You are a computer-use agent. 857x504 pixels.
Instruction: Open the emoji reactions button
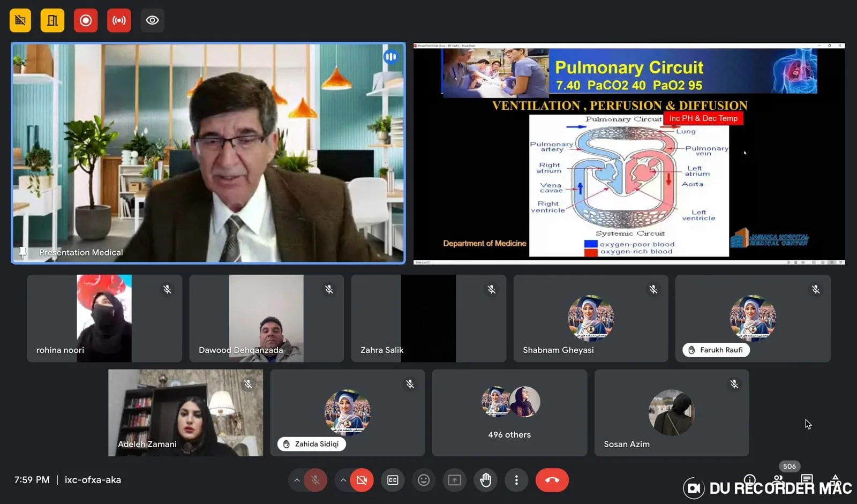[x=424, y=480]
